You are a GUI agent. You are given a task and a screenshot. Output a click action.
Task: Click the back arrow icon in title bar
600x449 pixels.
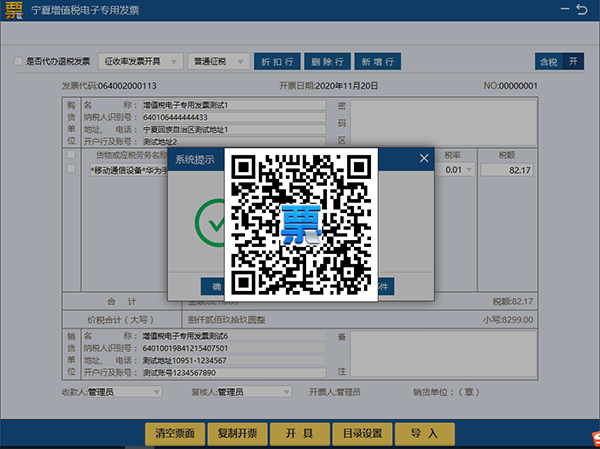582,9
